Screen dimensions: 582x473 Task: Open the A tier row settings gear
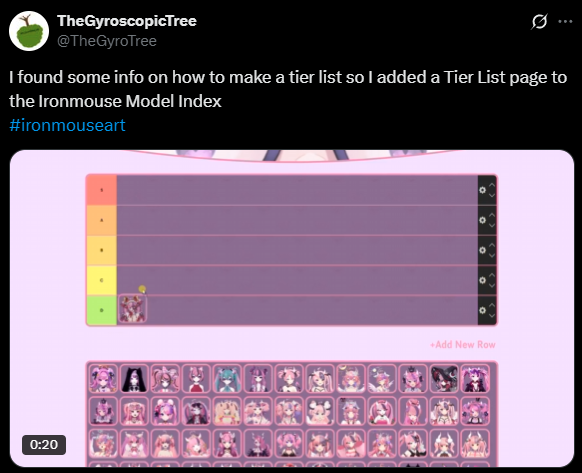[482, 220]
